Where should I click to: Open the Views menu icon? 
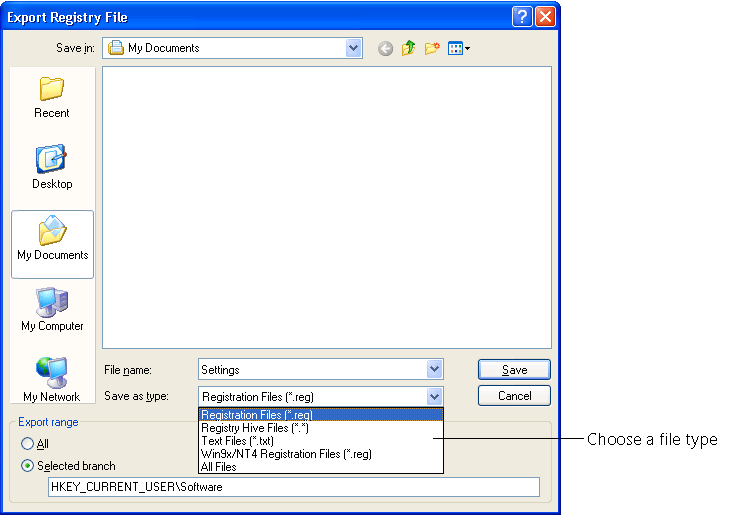click(459, 48)
